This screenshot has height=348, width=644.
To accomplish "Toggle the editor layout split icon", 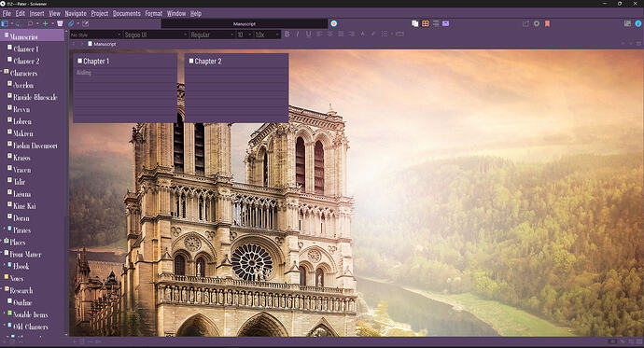I will click(627, 24).
